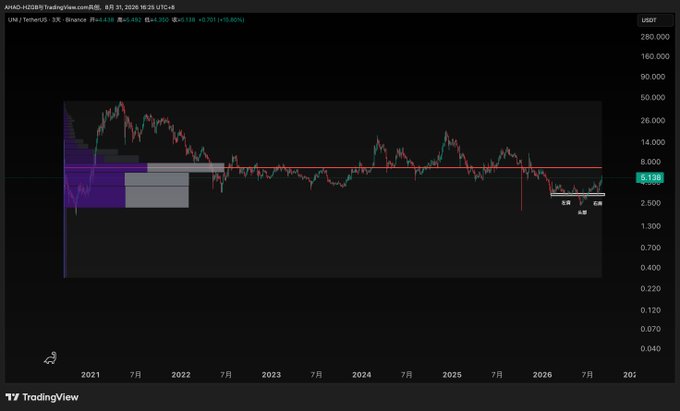Click the small dinosaur watermark icon
Viewport: 680px width, 411px height.
pos(50,358)
